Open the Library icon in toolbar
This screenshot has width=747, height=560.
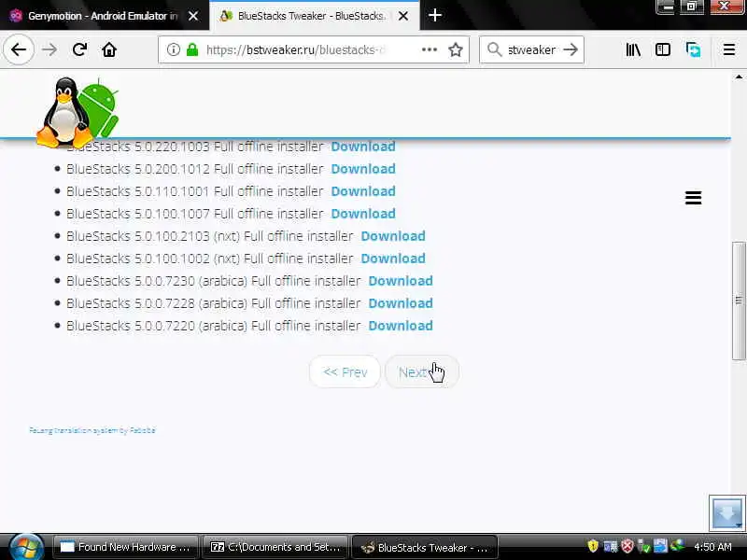(x=633, y=49)
